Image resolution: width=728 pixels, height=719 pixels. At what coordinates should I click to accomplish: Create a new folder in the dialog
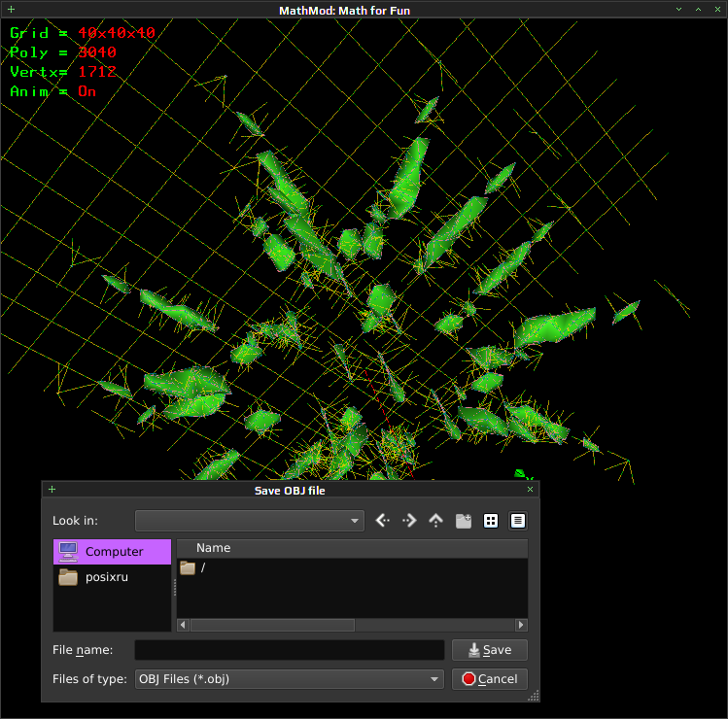[x=463, y=521]
